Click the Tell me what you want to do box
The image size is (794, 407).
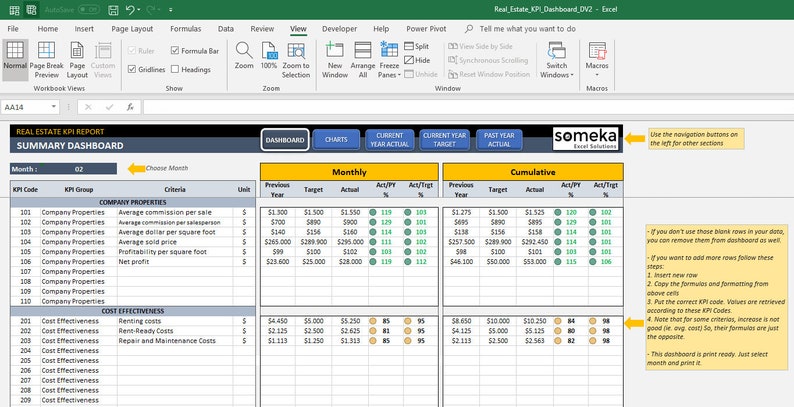pyautogui.click(x=528, y=29)
